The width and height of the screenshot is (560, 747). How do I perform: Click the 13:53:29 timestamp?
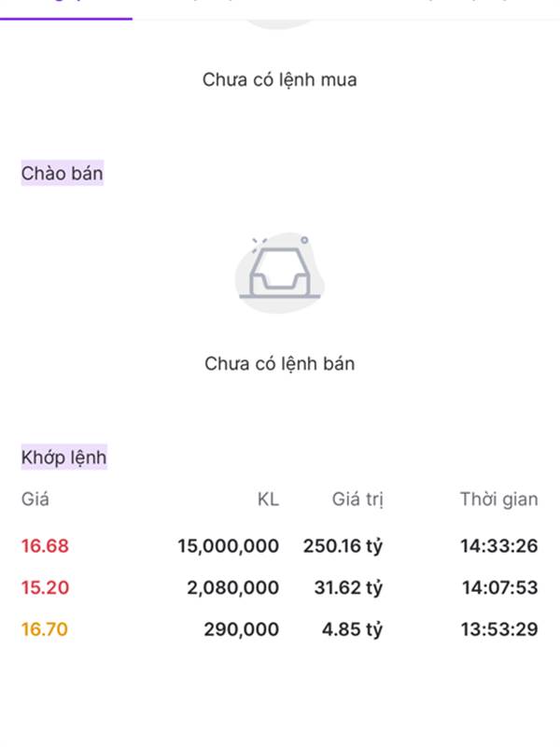(498, 630)
